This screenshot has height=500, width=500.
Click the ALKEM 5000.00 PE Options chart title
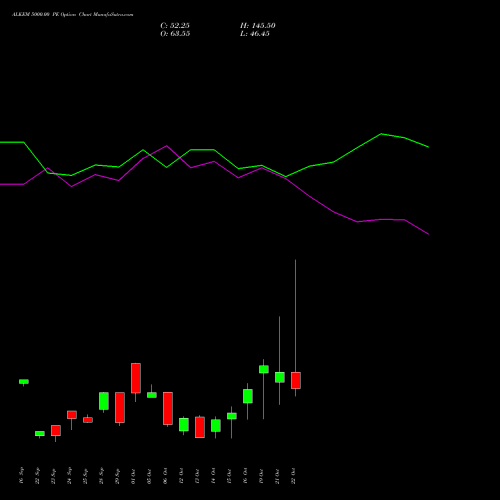(73, 15)
